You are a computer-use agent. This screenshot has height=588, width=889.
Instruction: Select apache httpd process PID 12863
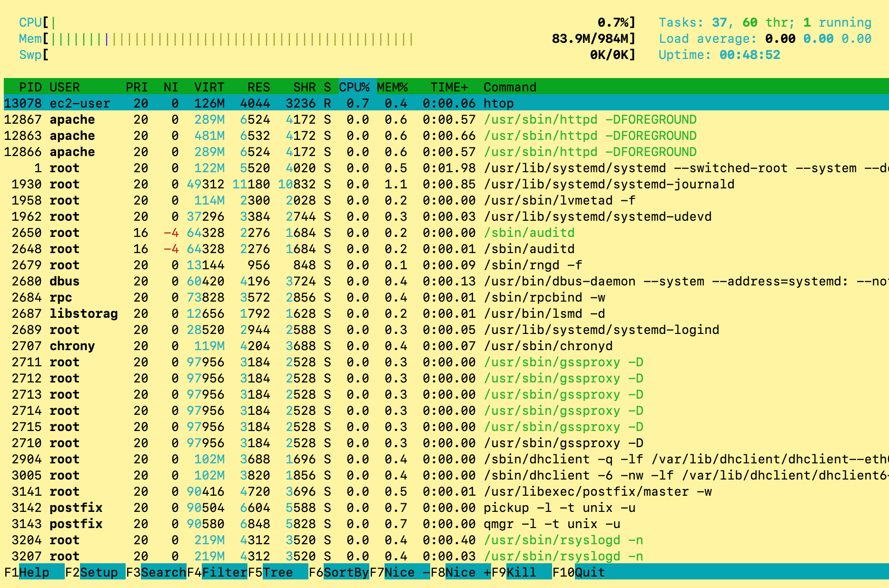[x=446, y=136]
